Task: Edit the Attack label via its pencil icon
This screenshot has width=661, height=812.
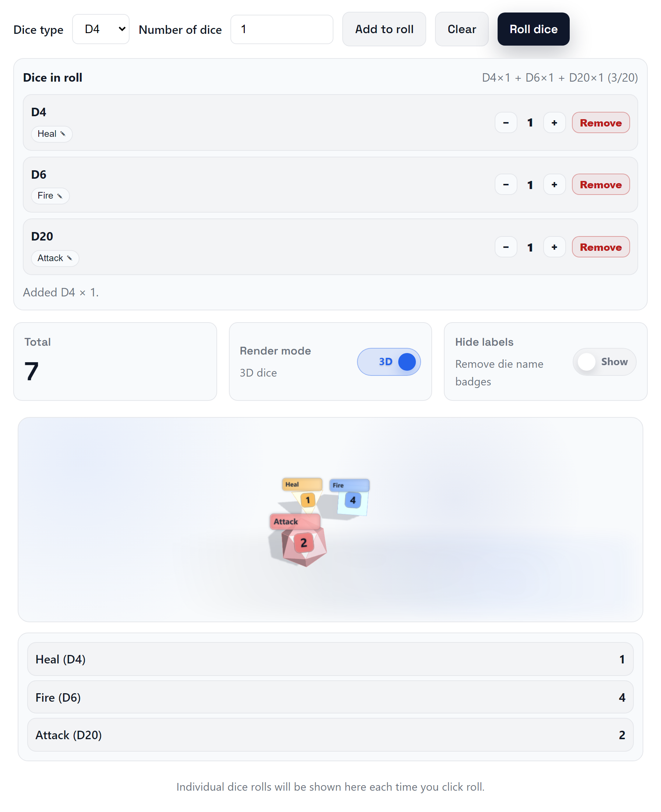Action: pyautogui.click(x=70, y=258)
